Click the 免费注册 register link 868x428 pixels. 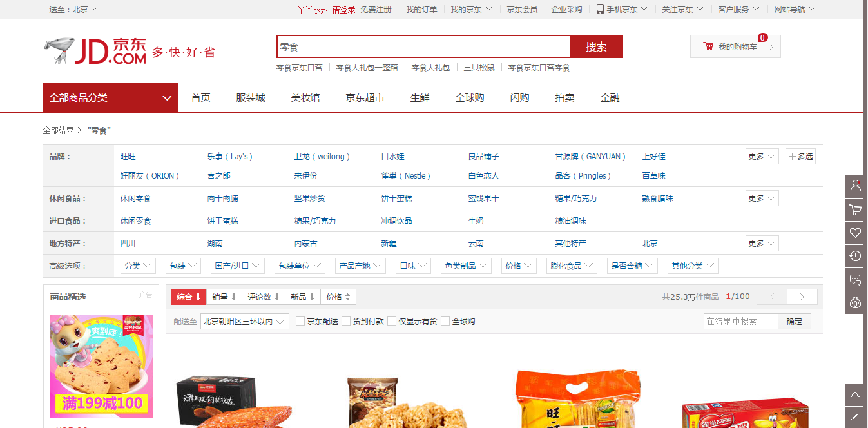[376, 10]
